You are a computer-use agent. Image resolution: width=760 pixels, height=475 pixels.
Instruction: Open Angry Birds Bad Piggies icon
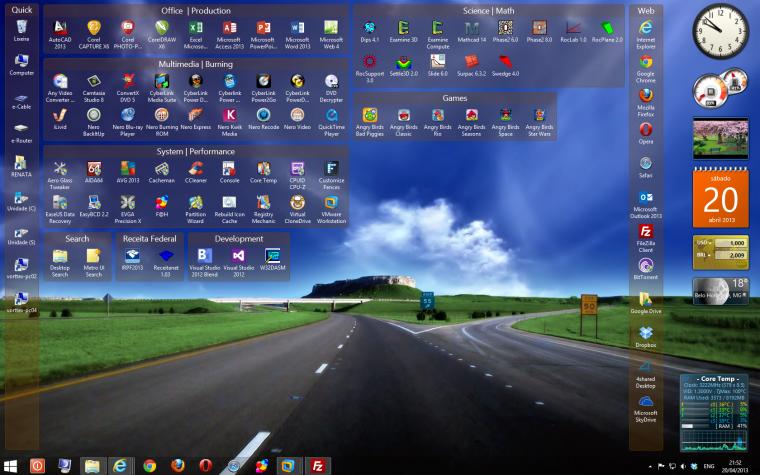point(369,122)
